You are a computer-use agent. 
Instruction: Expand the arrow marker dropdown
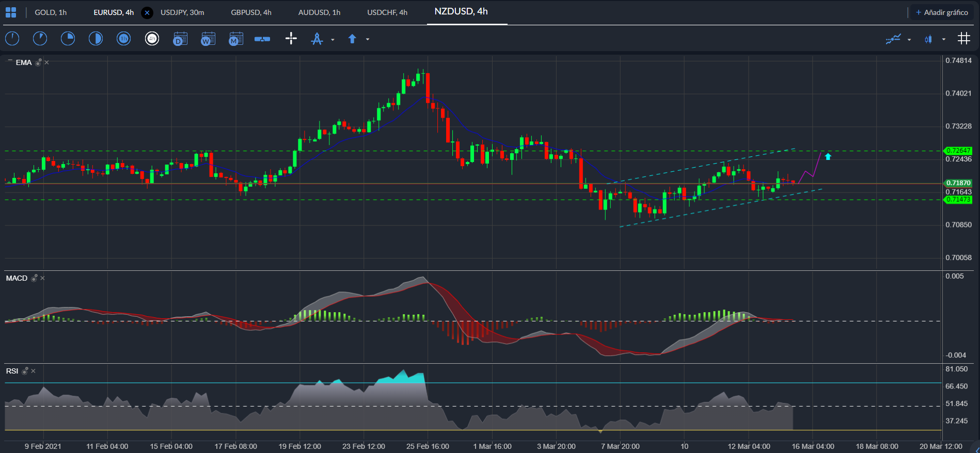pyautogui.click(x=368, y=39)
